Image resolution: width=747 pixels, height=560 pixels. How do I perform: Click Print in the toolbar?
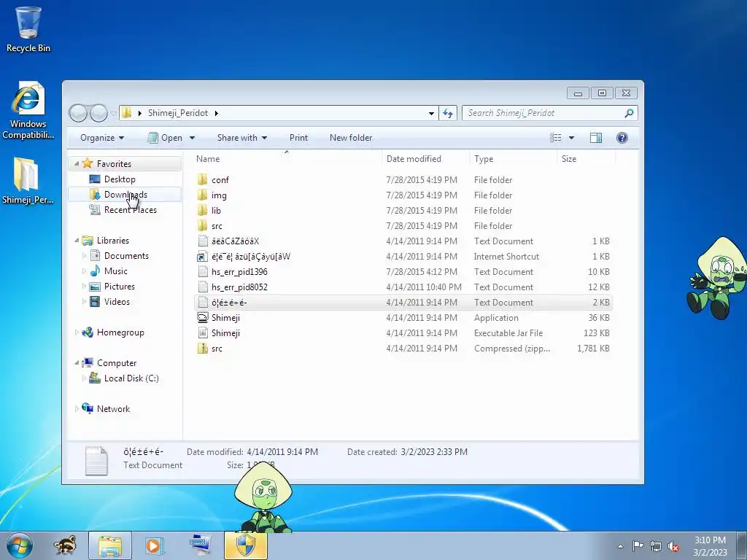pos(298,138)
